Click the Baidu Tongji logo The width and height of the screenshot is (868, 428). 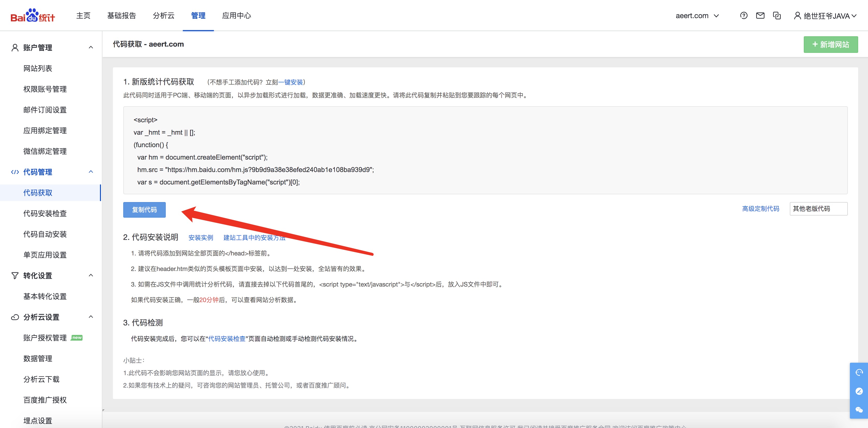33,16
